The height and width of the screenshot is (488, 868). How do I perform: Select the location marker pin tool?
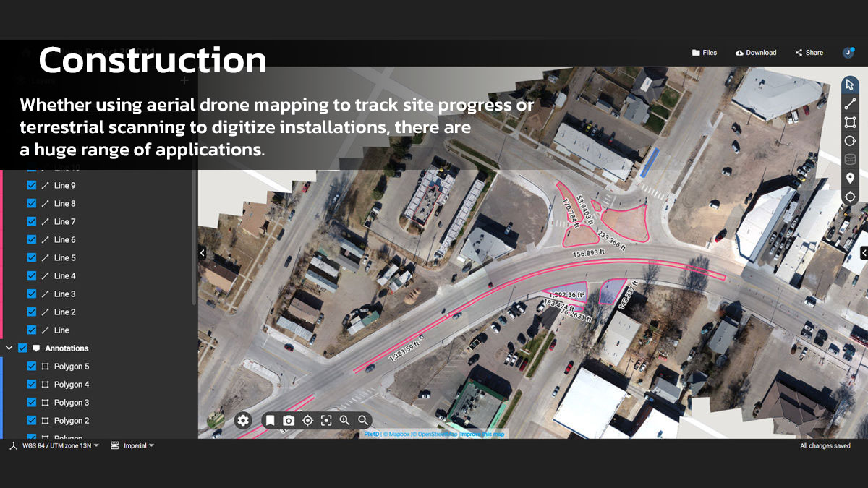[x=850, y=178]
